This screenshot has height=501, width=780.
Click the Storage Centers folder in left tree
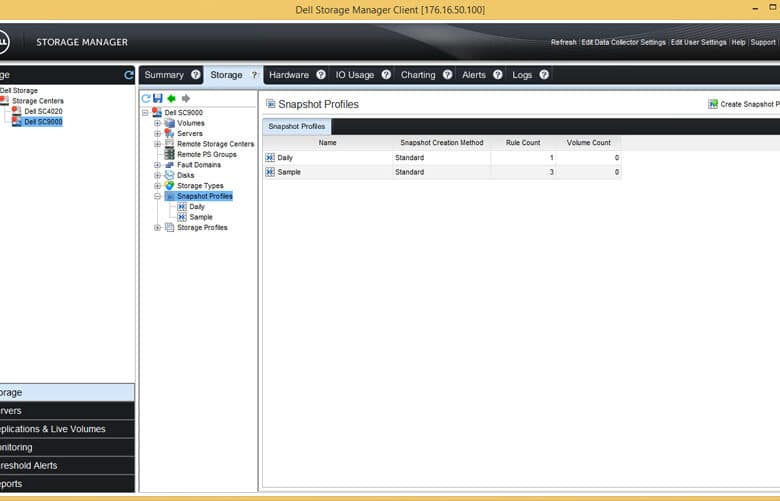[x=38, y=100]
